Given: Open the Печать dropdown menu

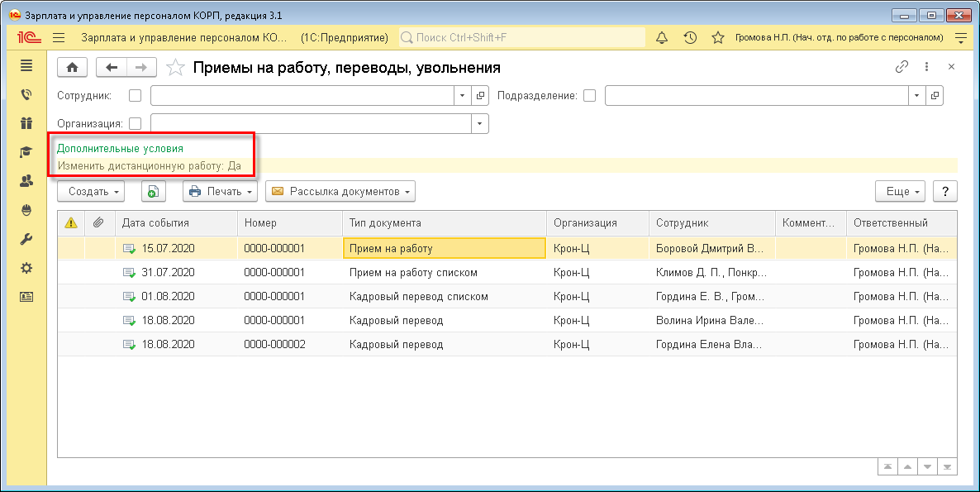Looking at the screenshot, I should 219,192.
